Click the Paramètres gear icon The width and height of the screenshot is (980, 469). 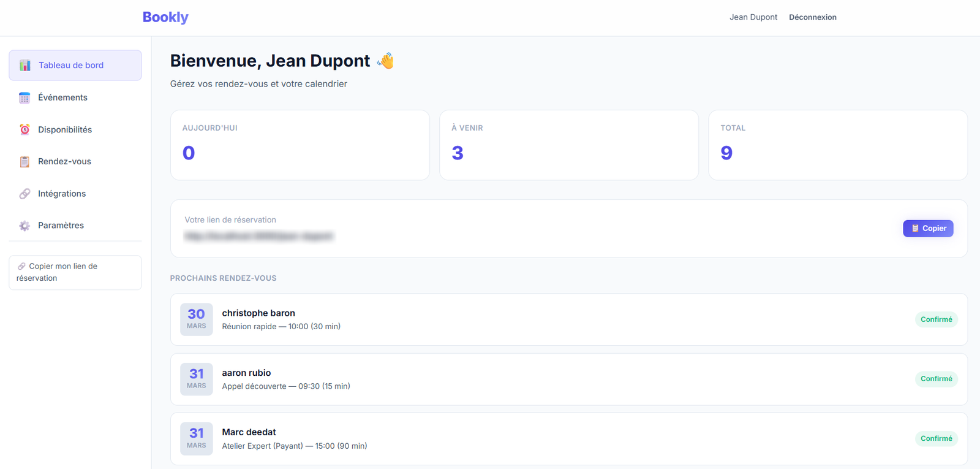click(x=24, y=226)
